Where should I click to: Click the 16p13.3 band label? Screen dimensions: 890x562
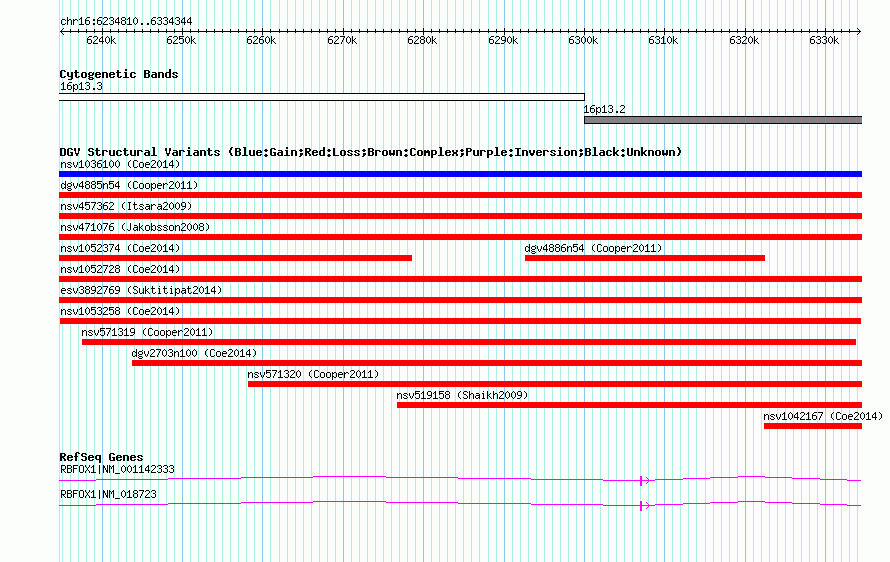pos(81,86)
